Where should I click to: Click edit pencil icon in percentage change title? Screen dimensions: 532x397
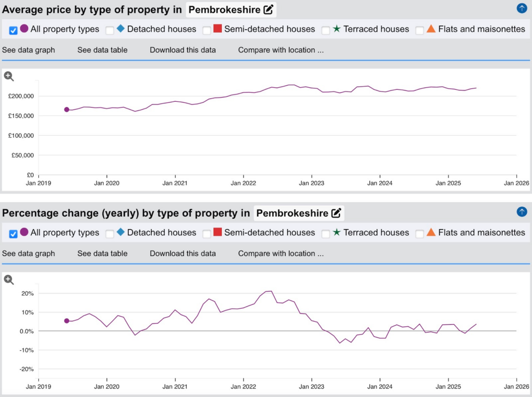[x=336, y=213]
